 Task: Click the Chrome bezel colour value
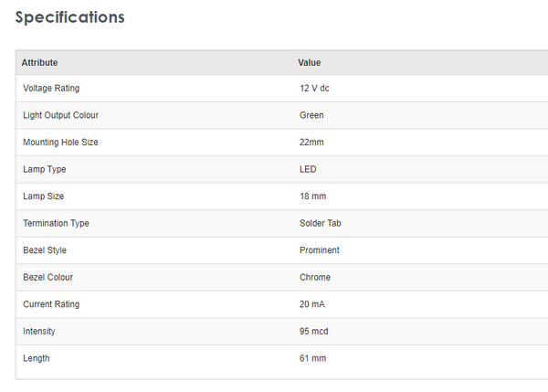coord(315,277)
